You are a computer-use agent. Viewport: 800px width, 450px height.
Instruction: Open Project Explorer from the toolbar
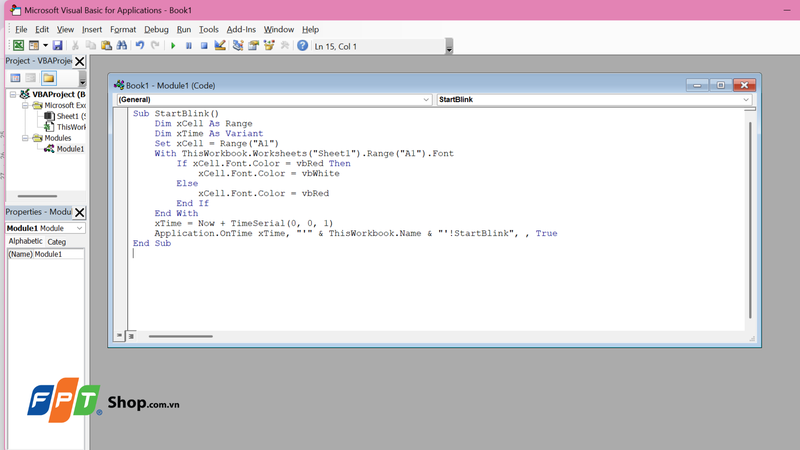(x=238, y=45)
